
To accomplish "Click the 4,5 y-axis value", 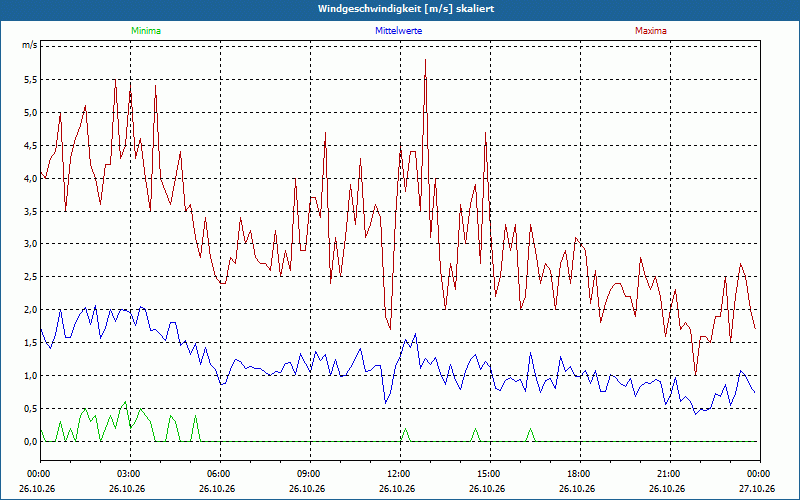I will pos(31,145).
